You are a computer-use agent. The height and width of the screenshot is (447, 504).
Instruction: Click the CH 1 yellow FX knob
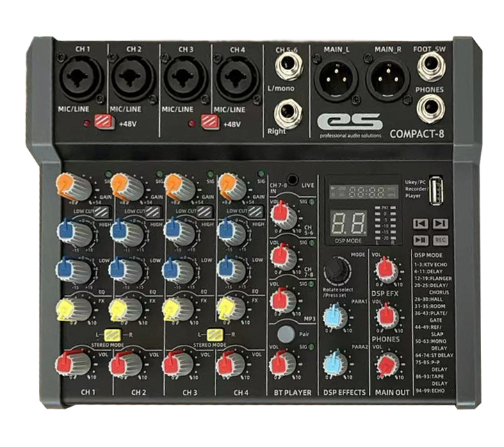74,309
